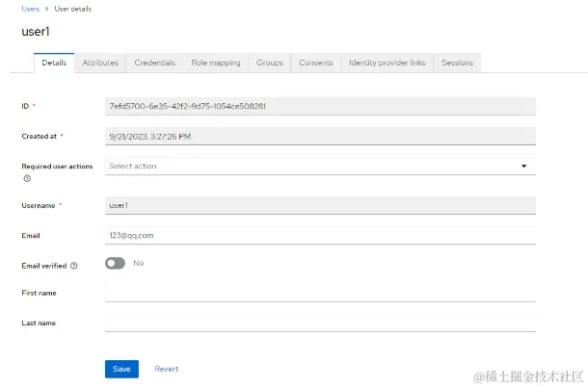Toggle the Email verified switch
The image size is (588, 388).
116,263
